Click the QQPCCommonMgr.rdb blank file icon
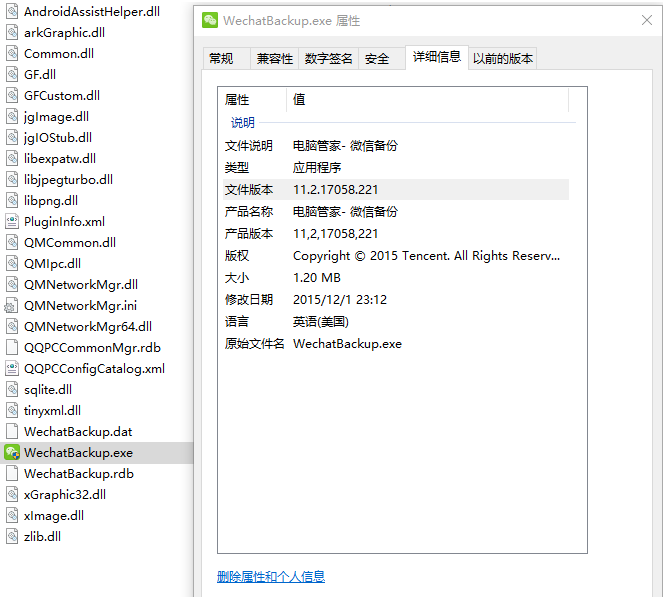The image size is (667, 597). tap(12, 348)
